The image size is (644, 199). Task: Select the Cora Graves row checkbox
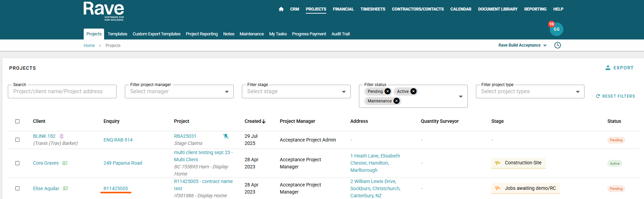(17, 163)
